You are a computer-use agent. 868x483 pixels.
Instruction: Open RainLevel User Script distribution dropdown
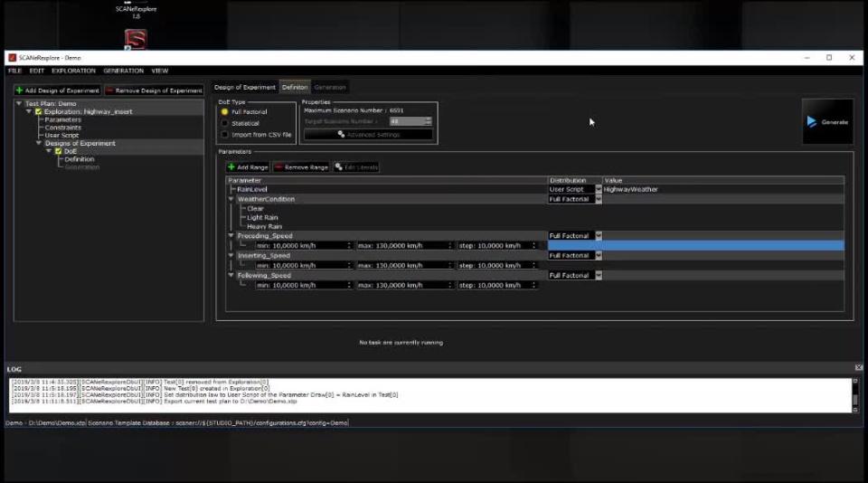pyautogui.click(x=599, y=189)
